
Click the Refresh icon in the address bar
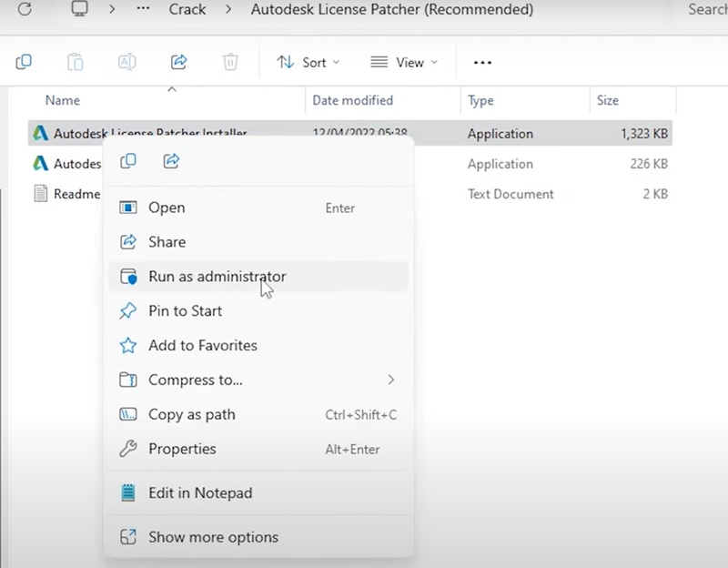(25, 9)
